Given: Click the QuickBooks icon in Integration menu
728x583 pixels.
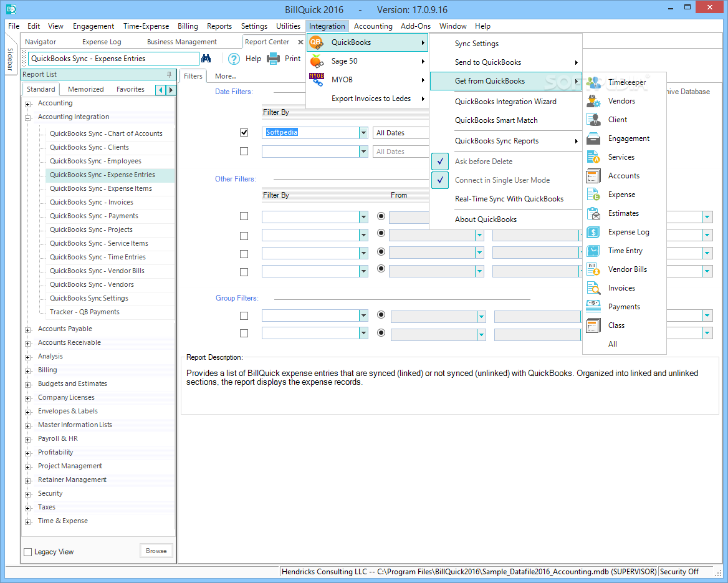Looking at the screenshot, I should pyautogui.click(x=316, y=42).
